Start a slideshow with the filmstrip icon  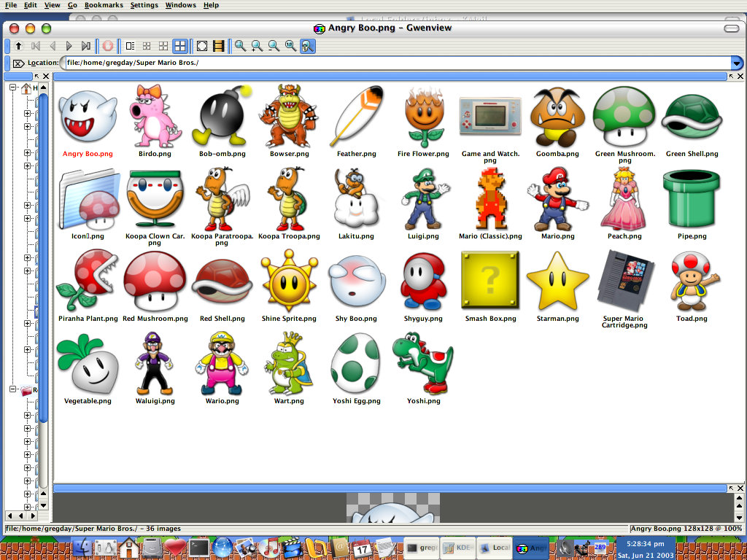[x=218, y=46]
